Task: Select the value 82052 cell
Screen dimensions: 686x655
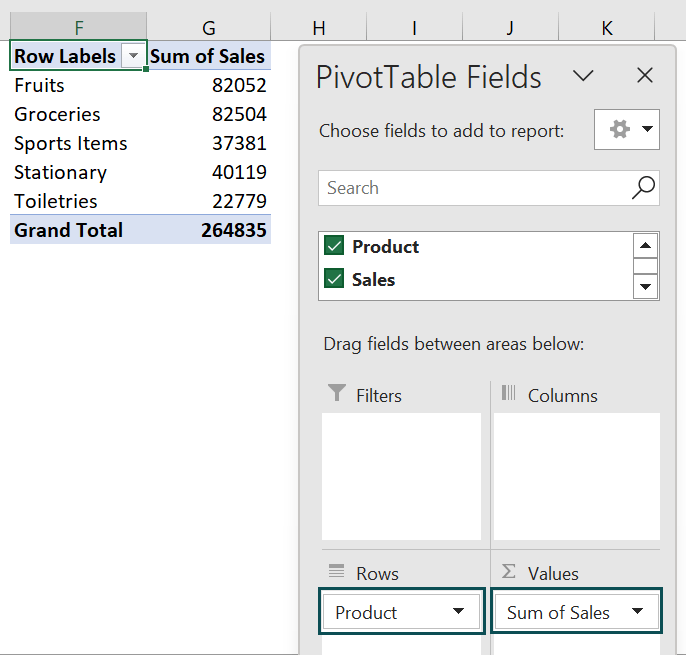Action: pos(209,85)
